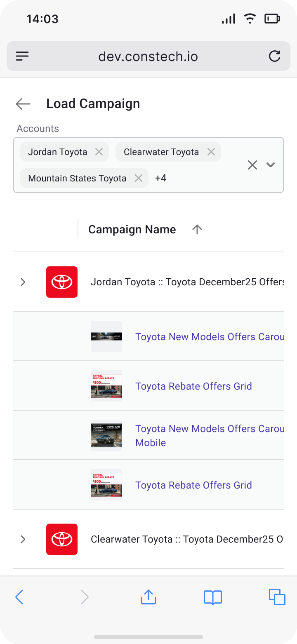Remove the Mountain States Toyota chip

tap(139, 178)
